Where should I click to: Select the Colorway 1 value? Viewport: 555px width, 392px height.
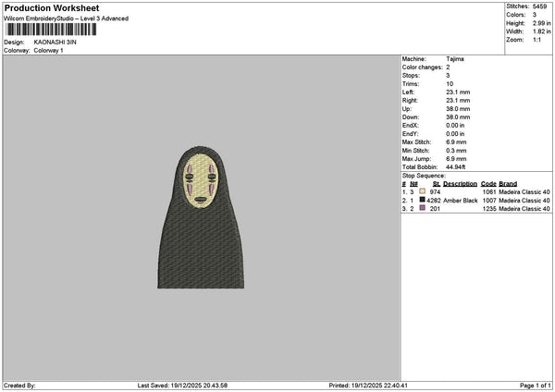(49, 50)
